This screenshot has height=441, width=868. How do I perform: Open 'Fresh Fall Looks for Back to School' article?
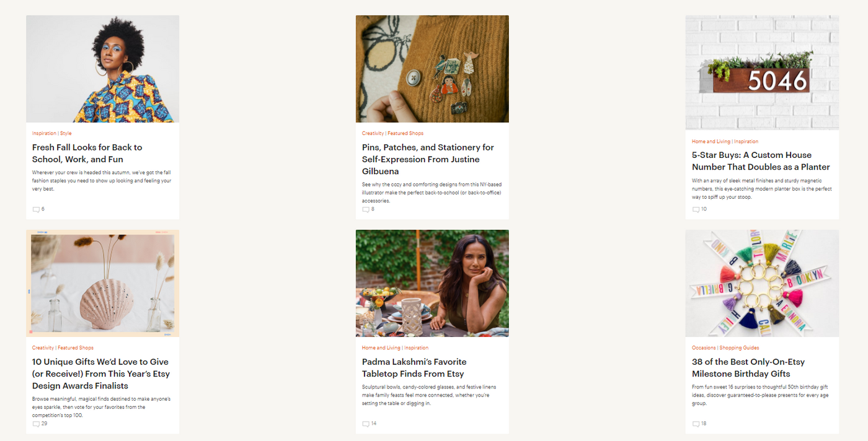(87, 154)
